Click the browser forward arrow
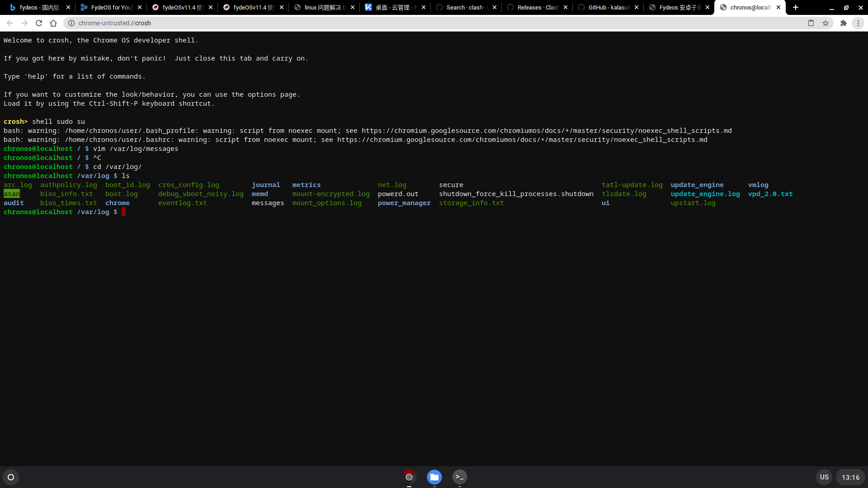Screen dimensions: 868x488 [24, 23]
